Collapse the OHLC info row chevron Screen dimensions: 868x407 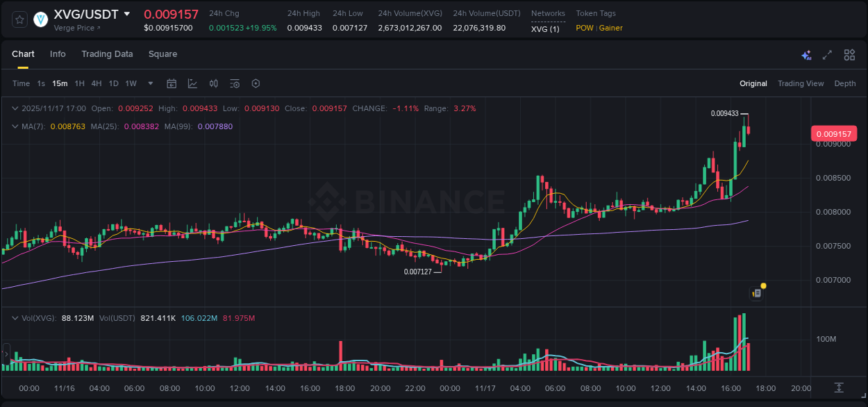click(15, 108)
